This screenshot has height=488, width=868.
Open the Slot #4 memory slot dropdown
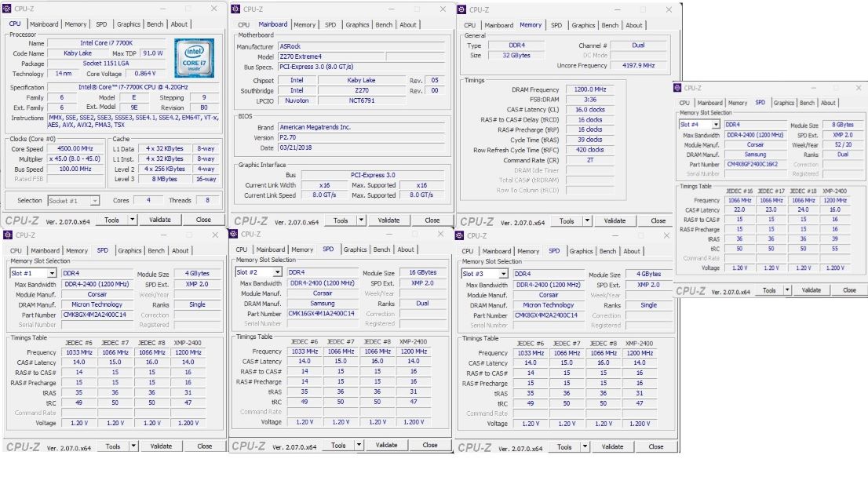click(716, 125)
